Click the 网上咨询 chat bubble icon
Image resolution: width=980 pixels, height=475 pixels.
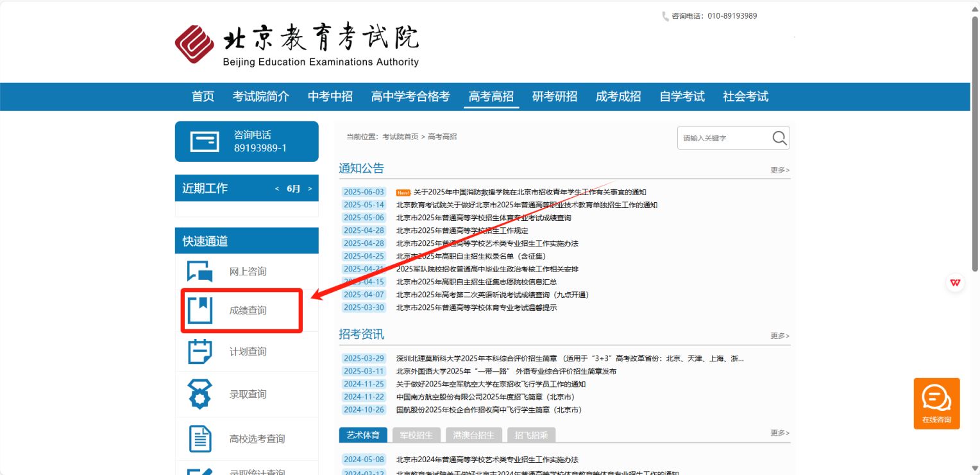(200, 272)
